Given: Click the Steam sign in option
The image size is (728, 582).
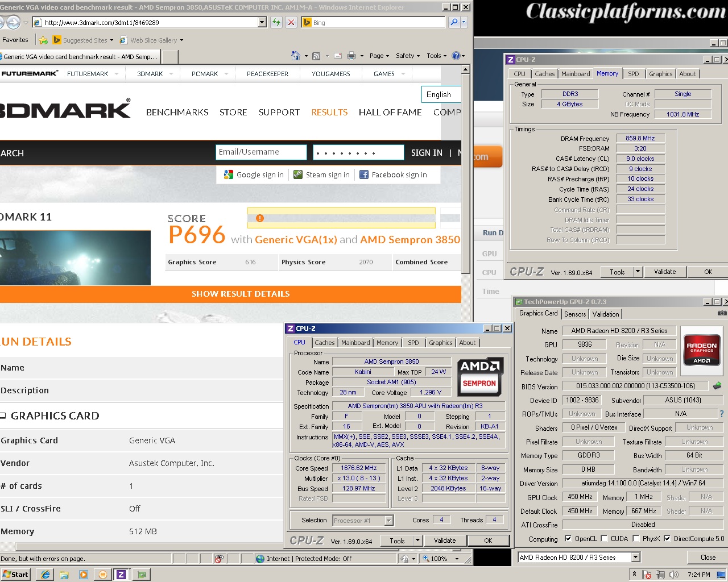Looking at the screenshot, I should [x=321, y=174].
